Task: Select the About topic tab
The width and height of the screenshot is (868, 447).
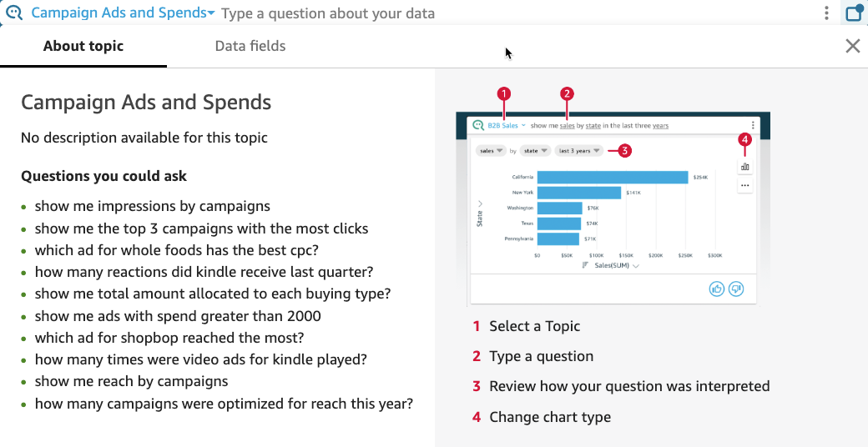Action: 83,46
